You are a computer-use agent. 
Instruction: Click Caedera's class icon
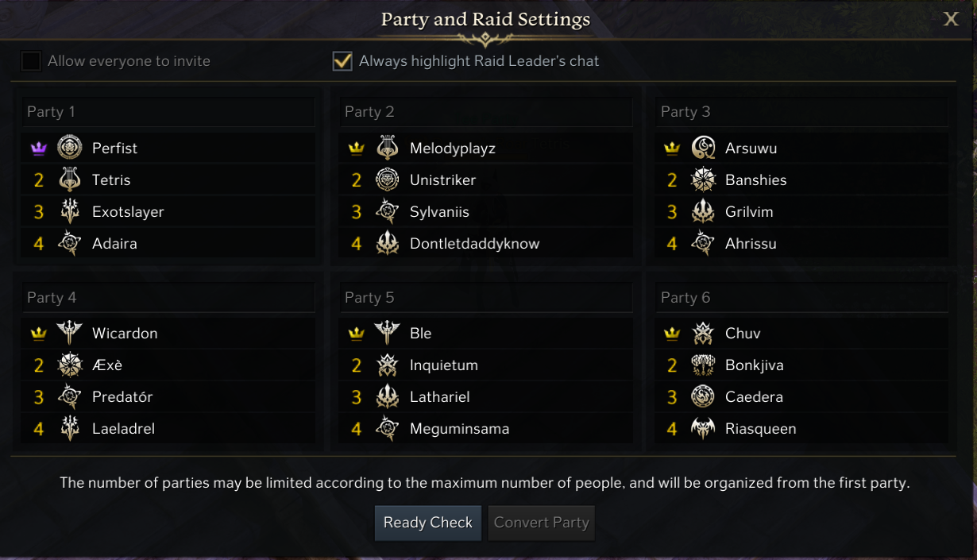tap(703, 396)
